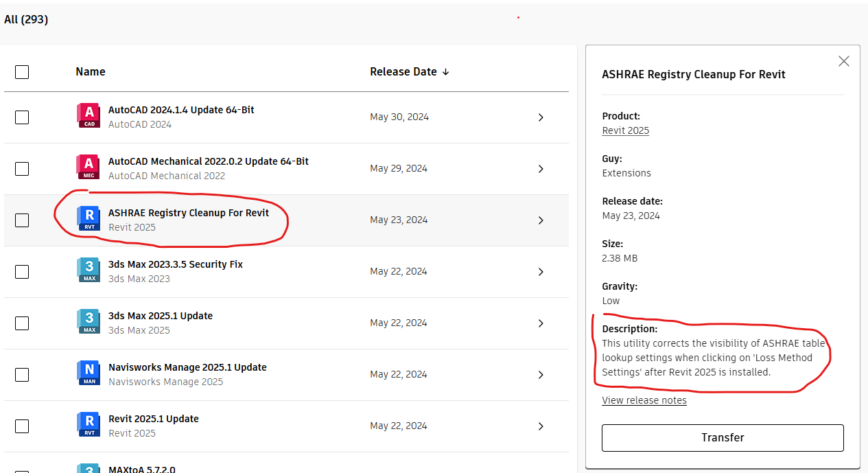This screenshot has width=868, height=473.
Task: Expand details for Navisworks Manage 2025.1 Update
Action: point(540,374)
